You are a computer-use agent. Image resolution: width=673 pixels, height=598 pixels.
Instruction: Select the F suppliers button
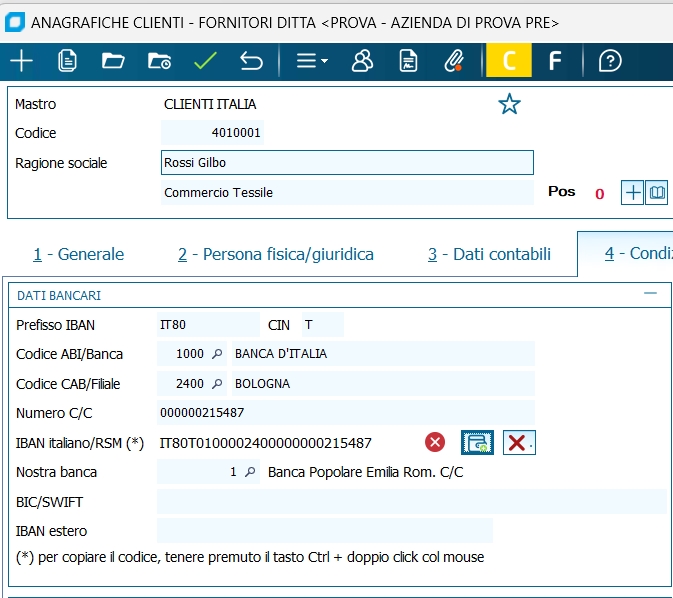(555, 61)
